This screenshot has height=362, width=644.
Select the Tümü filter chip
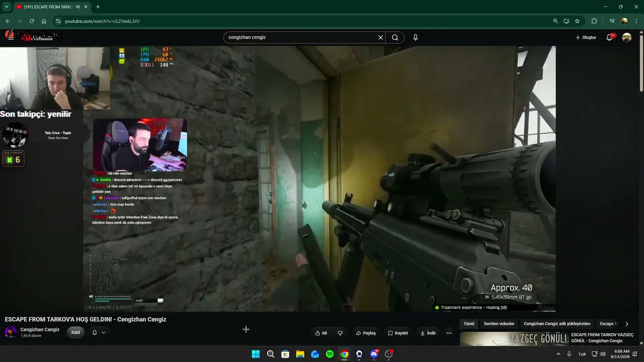tap(469, 324)
